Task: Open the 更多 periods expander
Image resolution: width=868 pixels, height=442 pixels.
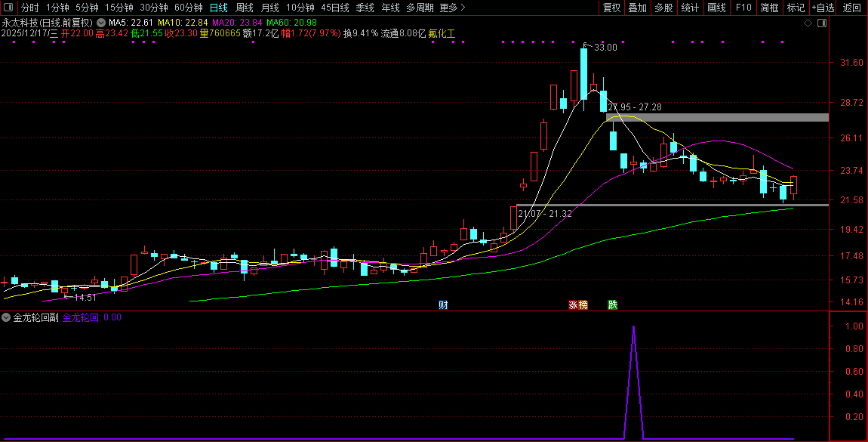Action: [x=452, y=8]
